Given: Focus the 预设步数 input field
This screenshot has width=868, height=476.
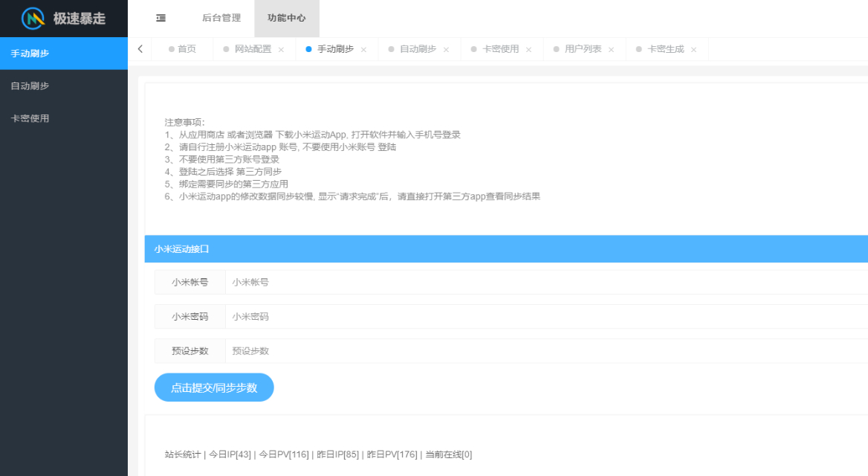Looking at the screenshot, I should click(546, 351).
